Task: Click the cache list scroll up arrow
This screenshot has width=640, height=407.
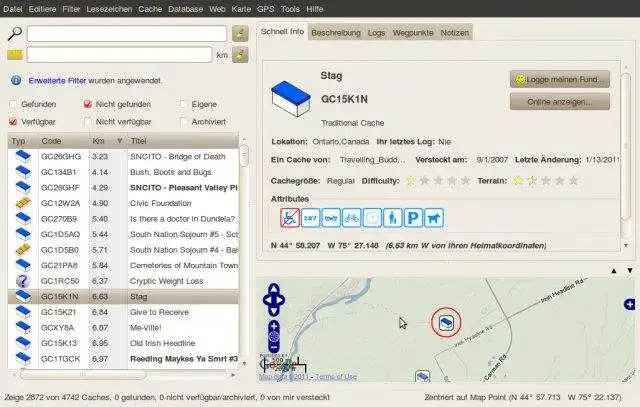Action: [244, 139]
